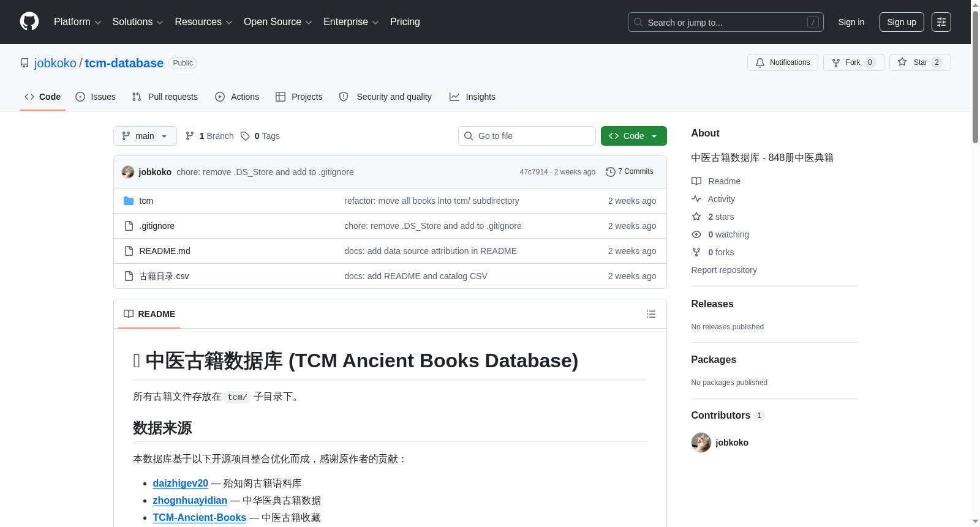Click the pulse icon beside Activity
Screen dimensions: 980x527
coord(696,199)
